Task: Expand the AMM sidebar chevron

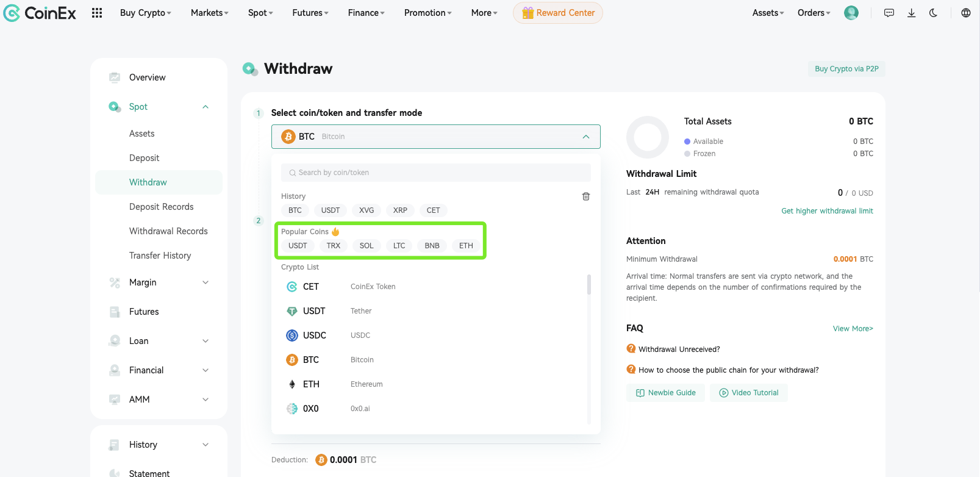Action: click(206, 400)
